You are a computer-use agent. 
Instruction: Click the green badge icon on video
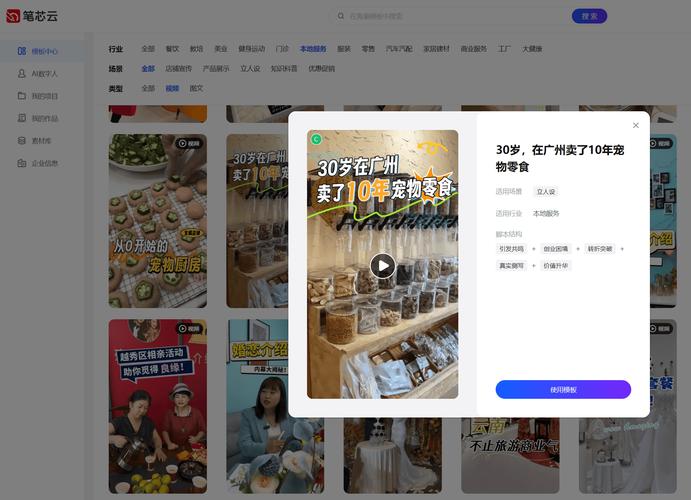point(316,139)
